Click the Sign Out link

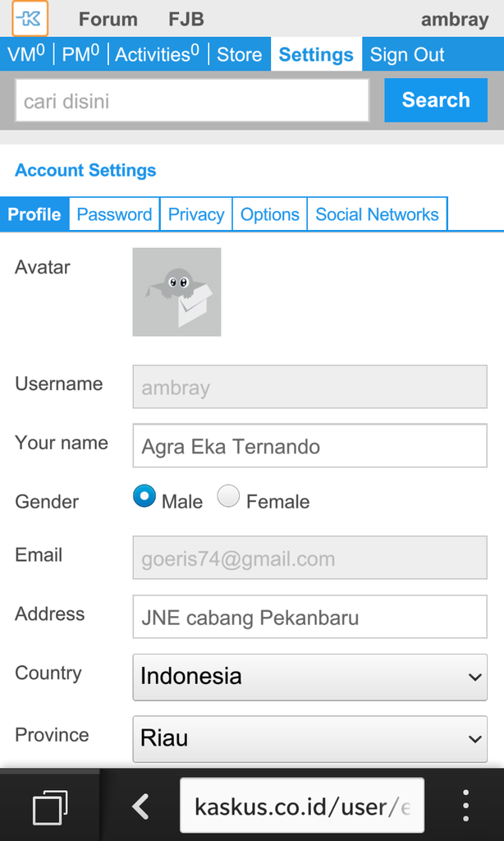coord(407,54)
